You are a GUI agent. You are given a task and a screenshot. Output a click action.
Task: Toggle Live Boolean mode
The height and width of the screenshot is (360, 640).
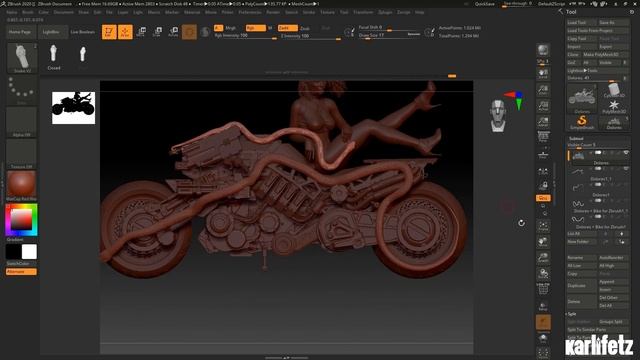point(82,32)
